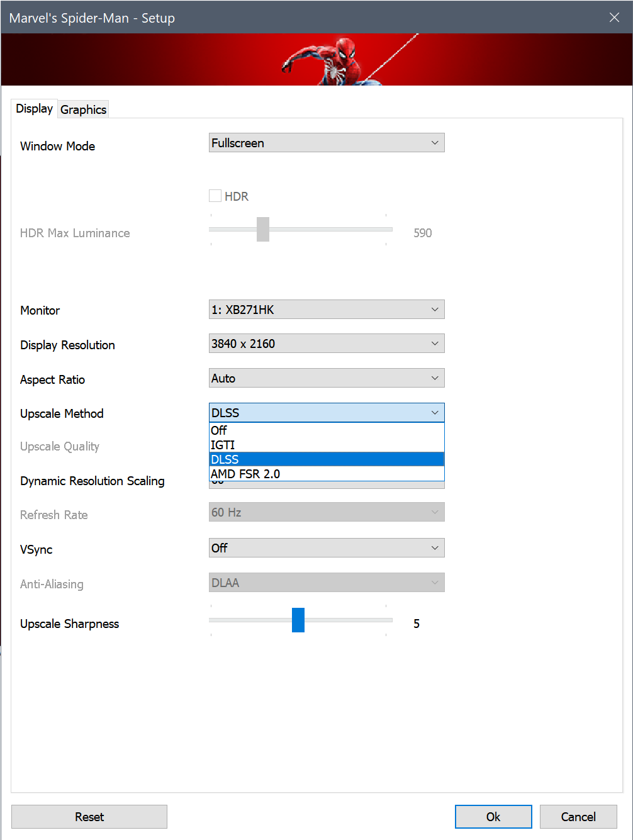Click the Spider-Man banner image
This screenshot has width=633, height=840.
point(316,59)
